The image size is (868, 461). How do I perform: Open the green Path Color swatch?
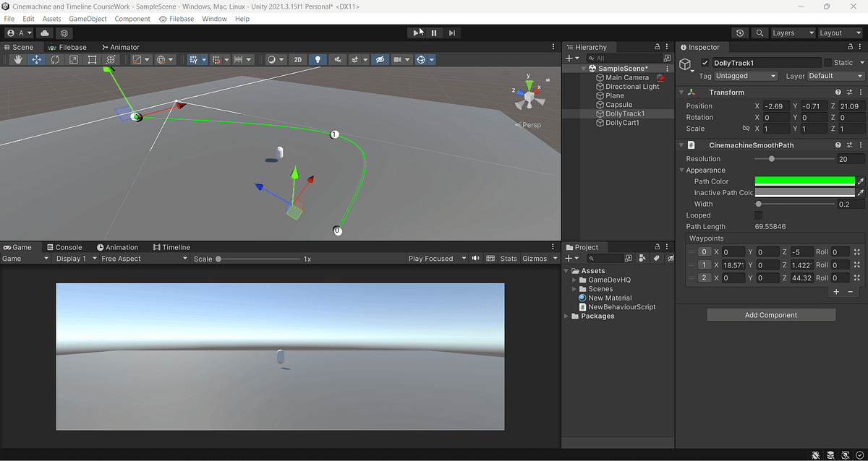[x=804, y=181]
